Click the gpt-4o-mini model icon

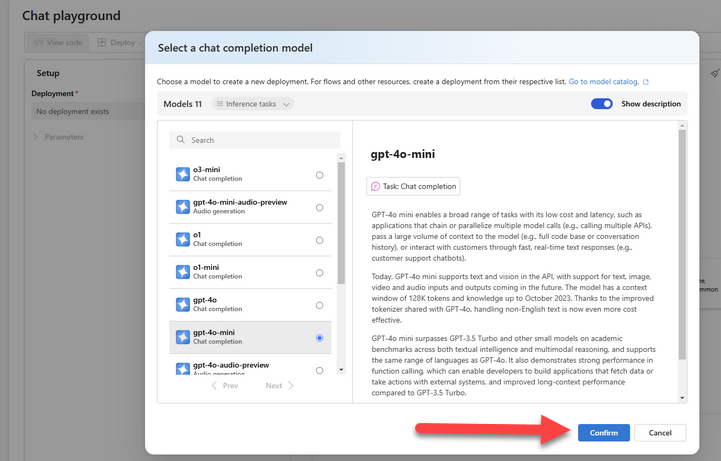(x=183, y=337)
